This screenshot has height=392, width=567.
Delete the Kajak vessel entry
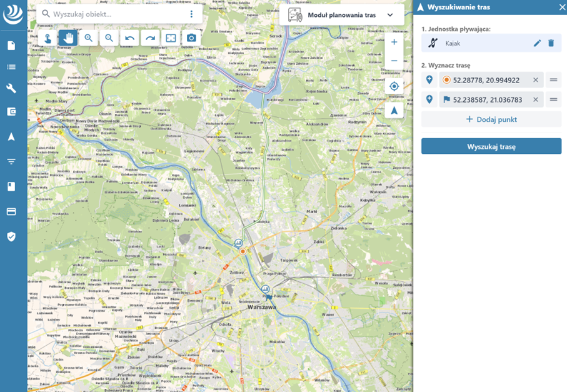coord(551,43)
